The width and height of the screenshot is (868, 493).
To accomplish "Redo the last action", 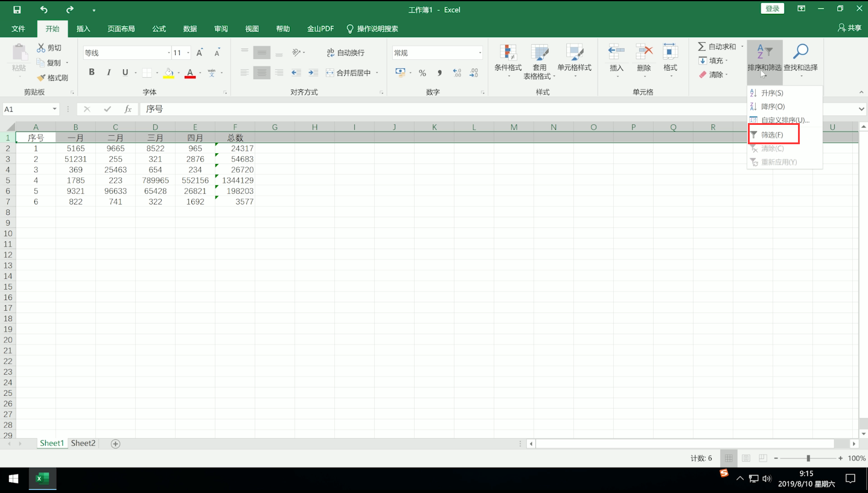I will click(x=70, y=10).
